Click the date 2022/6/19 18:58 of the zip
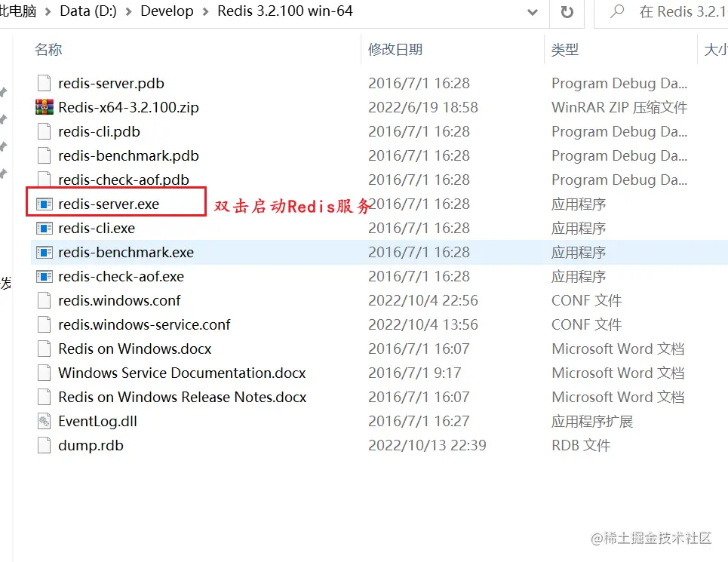The image size is (728, 562). point(423,108)
